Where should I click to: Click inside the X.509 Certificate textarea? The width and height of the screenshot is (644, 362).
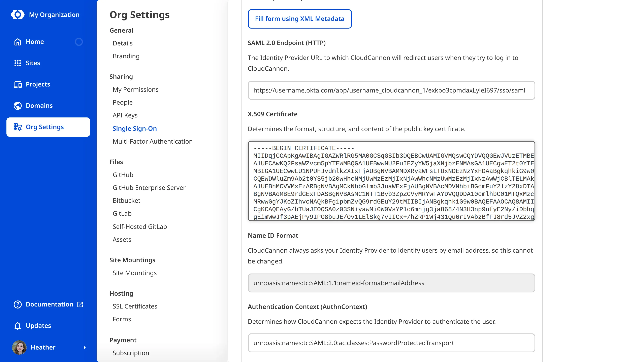pyautogui.click(x=391, y=181)
